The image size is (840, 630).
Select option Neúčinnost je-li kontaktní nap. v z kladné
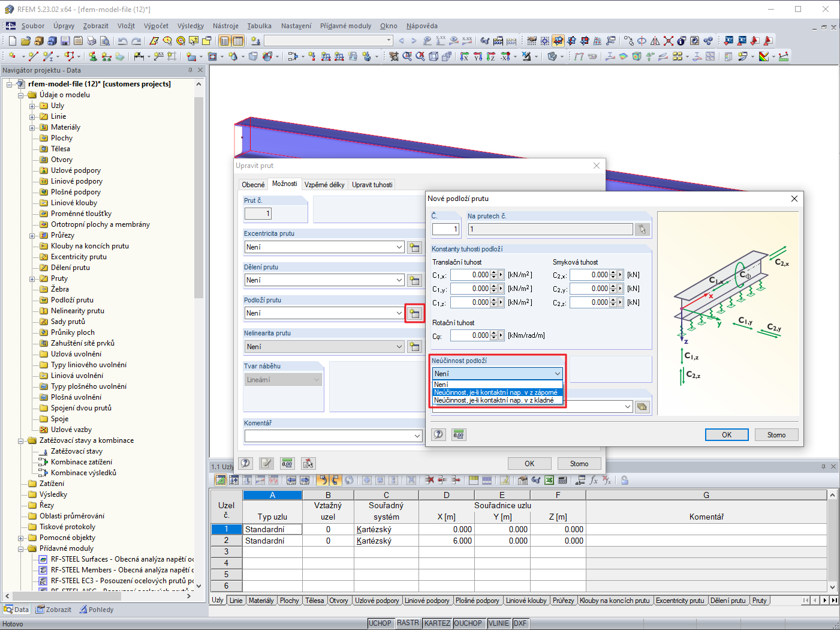497,400
